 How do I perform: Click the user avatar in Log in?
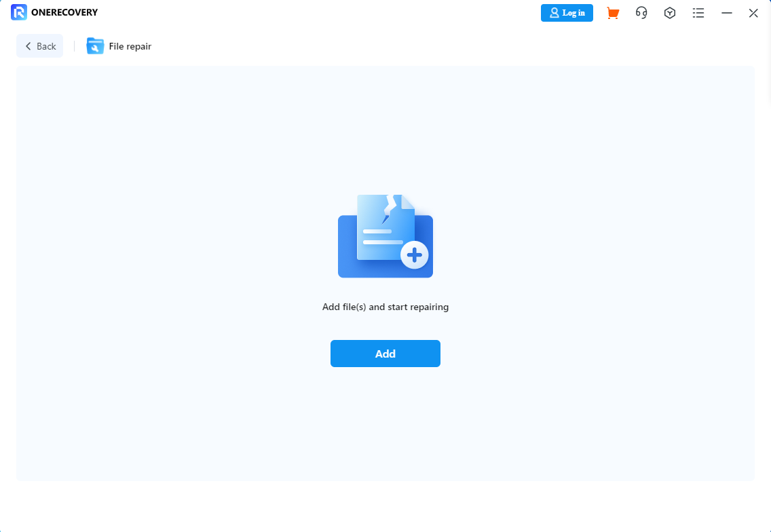point(554,13)
